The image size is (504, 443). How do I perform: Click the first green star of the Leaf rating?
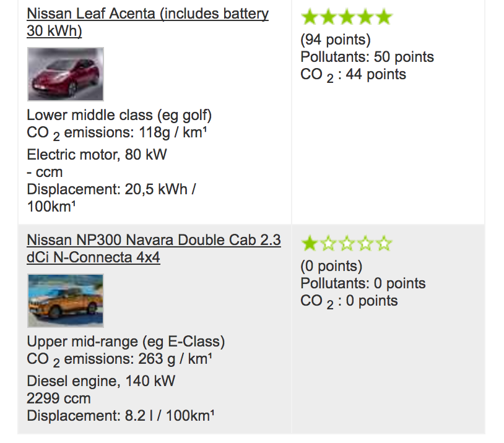[310, 17]
